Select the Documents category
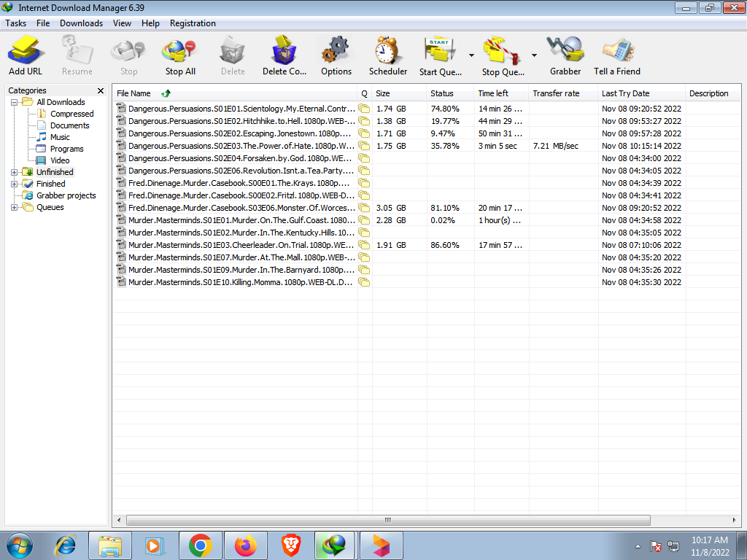The image size is (747, 560). pos(69,125)
